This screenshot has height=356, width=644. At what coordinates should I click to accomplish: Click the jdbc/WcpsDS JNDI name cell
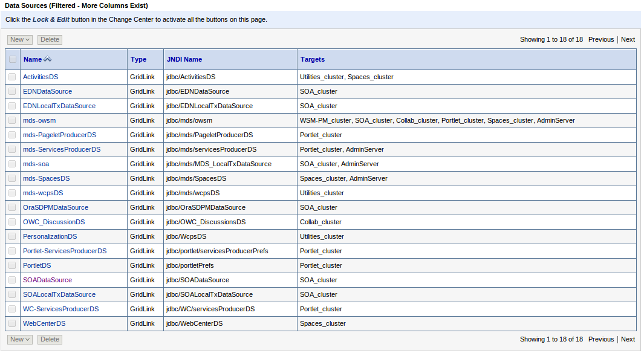pyautogui.click(x=230, y=236)
